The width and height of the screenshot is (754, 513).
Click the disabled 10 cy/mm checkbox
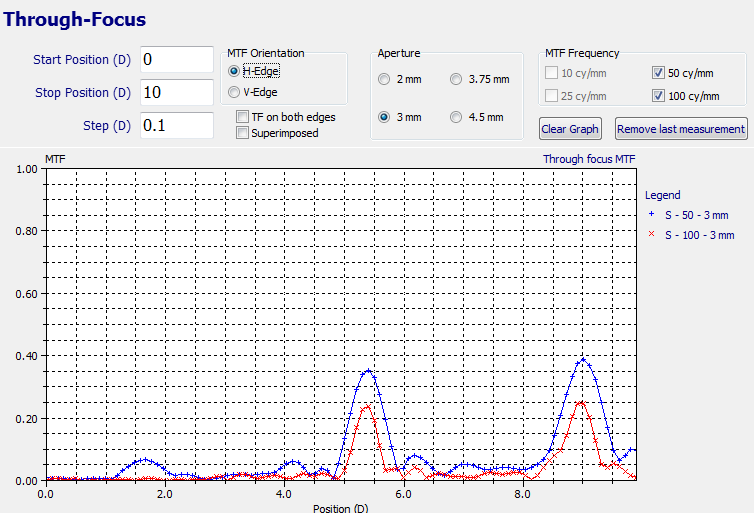pyautogui.click(x=551, y=72)
